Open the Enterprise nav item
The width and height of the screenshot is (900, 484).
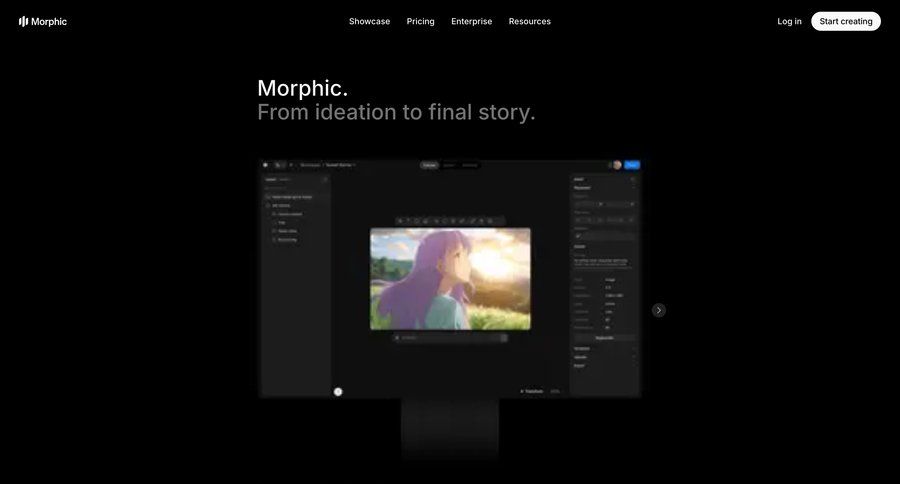471,21
